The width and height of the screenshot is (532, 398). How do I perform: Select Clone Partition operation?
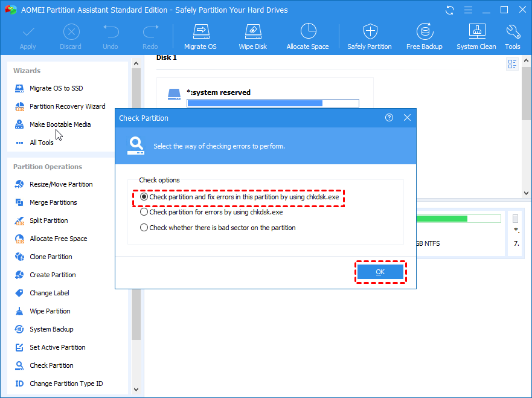pyautogui.click(x=43, y=257)
